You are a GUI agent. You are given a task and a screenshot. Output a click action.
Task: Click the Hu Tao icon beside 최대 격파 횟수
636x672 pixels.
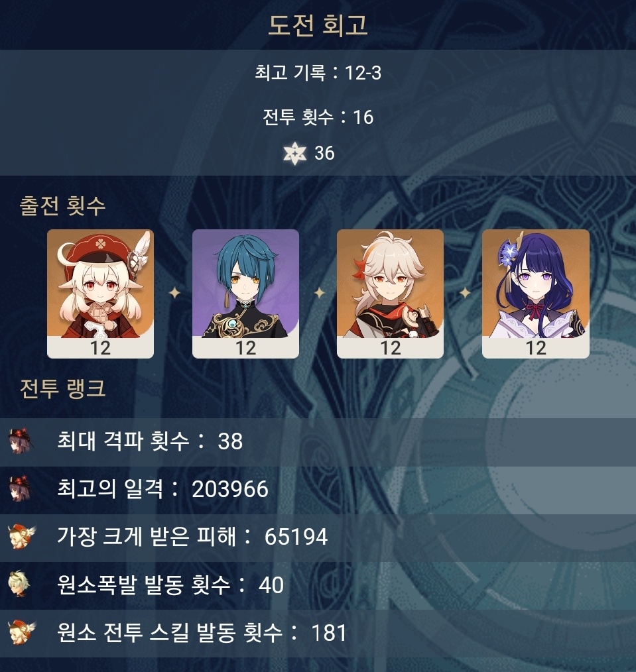click(x=20, y=441)
